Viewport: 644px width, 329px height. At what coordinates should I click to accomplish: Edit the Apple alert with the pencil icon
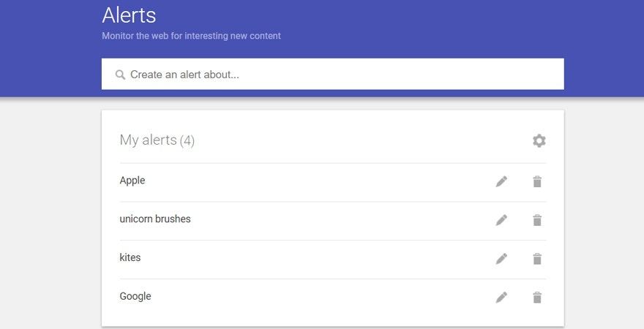(501, 181)
